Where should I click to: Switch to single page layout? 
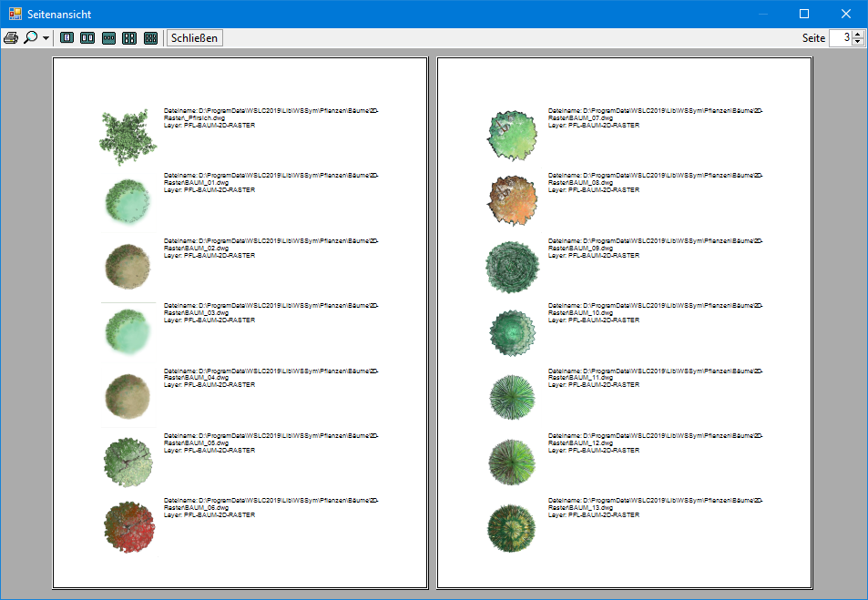coord(66,38)
